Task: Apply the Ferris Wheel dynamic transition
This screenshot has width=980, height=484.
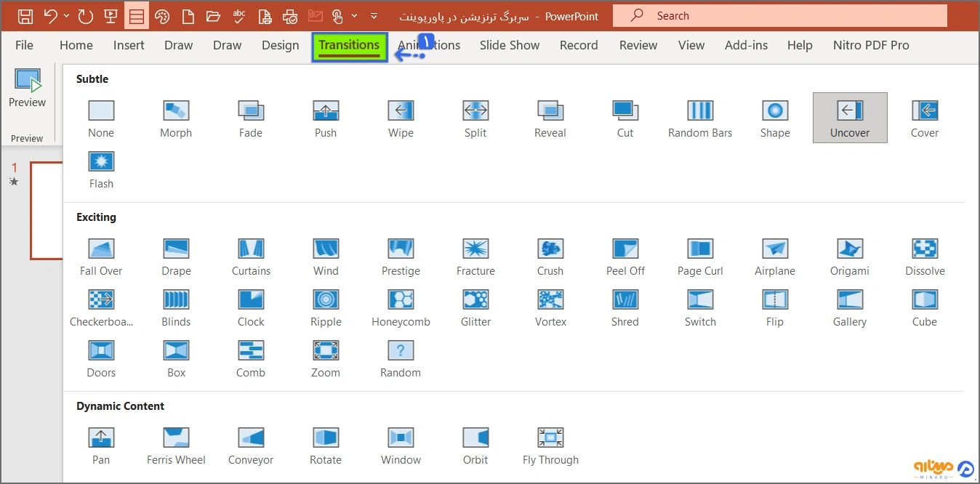Action: point(176,445)
